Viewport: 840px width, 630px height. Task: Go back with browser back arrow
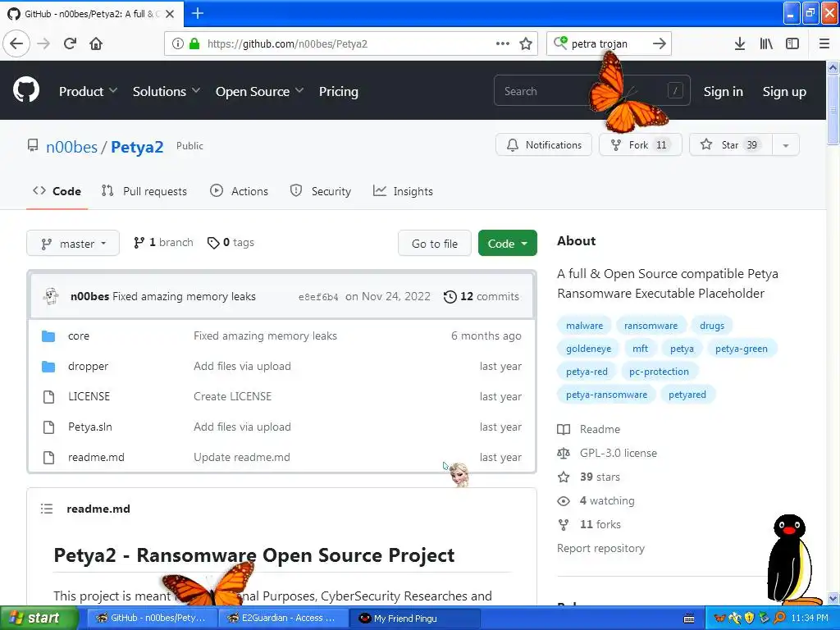[x=16, y=43]
